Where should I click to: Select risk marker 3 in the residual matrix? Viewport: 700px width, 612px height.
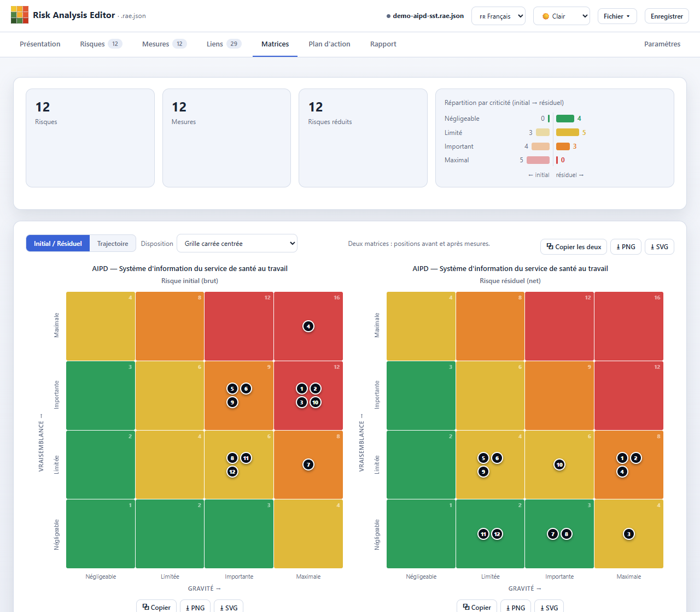click(629, 534)
